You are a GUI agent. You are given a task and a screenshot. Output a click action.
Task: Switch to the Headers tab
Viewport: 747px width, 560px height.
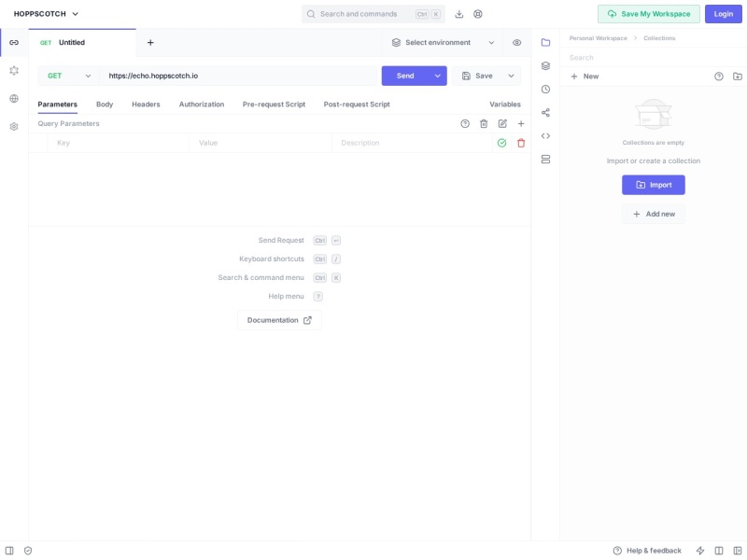click(x=146, y=105)
